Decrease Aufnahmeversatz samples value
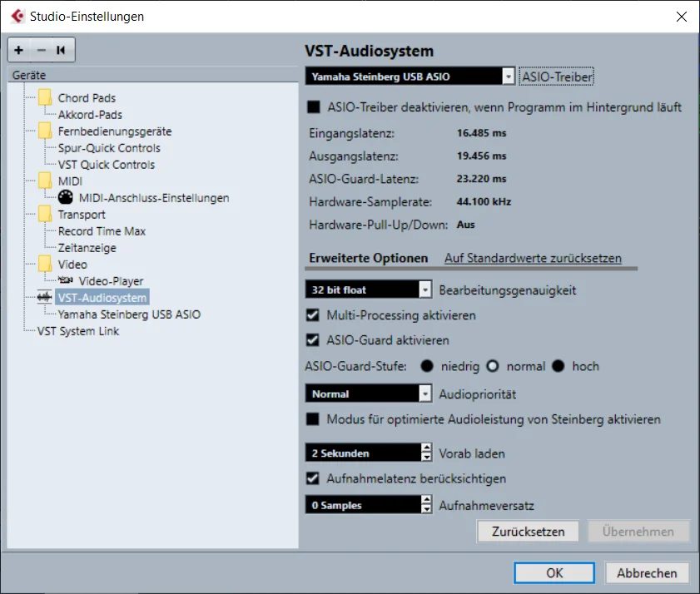This screenshot has width=700, height=594. (x=427, y=510)
